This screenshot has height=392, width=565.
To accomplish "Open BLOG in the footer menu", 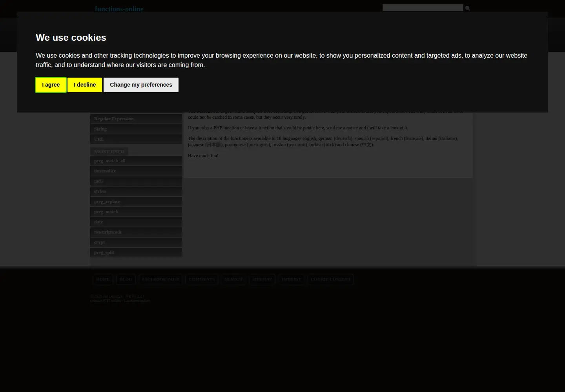I will point(126,279).
